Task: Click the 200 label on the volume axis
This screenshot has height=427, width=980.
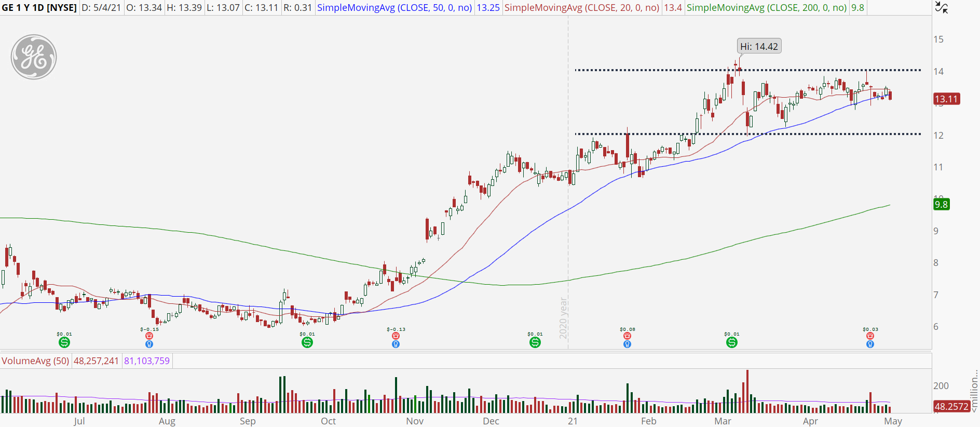Action: [941, 385]
